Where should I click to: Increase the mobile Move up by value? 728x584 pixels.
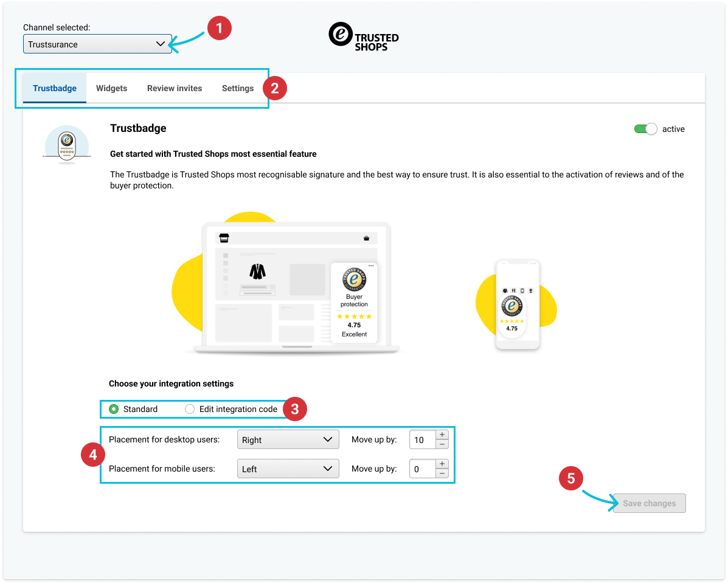(443, 464)
